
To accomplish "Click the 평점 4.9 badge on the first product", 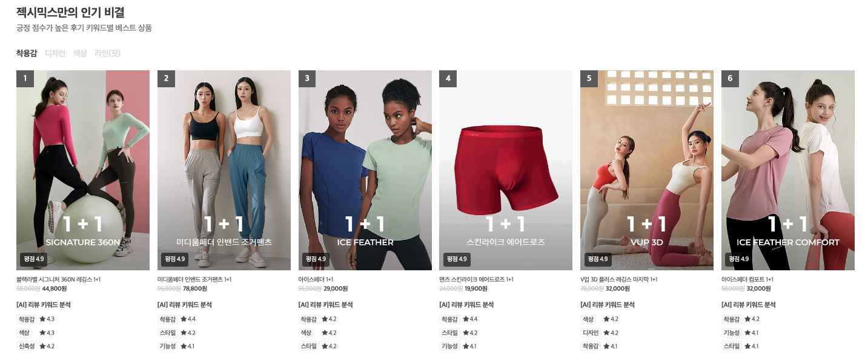I will (x=34, y=259).
